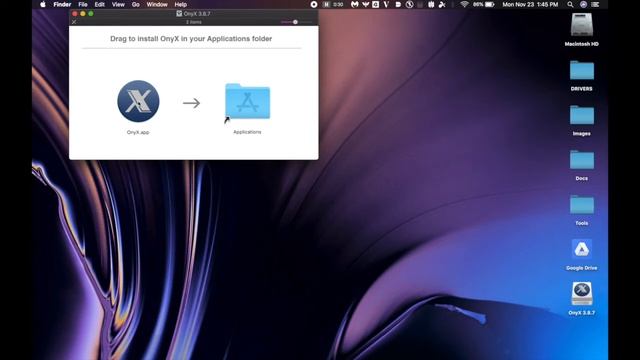The width and height of the screenshot is (640, 360).
Task: Open the Window menu
Action: [x=157, y=4]
